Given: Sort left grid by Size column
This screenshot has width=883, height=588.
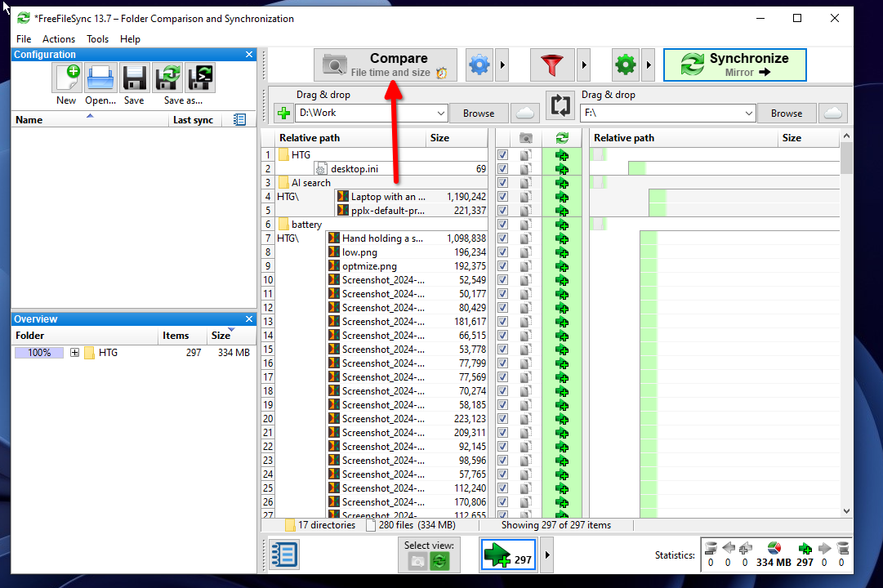Looking at the screenshot, I should pyautogui.click(x=456, y=138).
